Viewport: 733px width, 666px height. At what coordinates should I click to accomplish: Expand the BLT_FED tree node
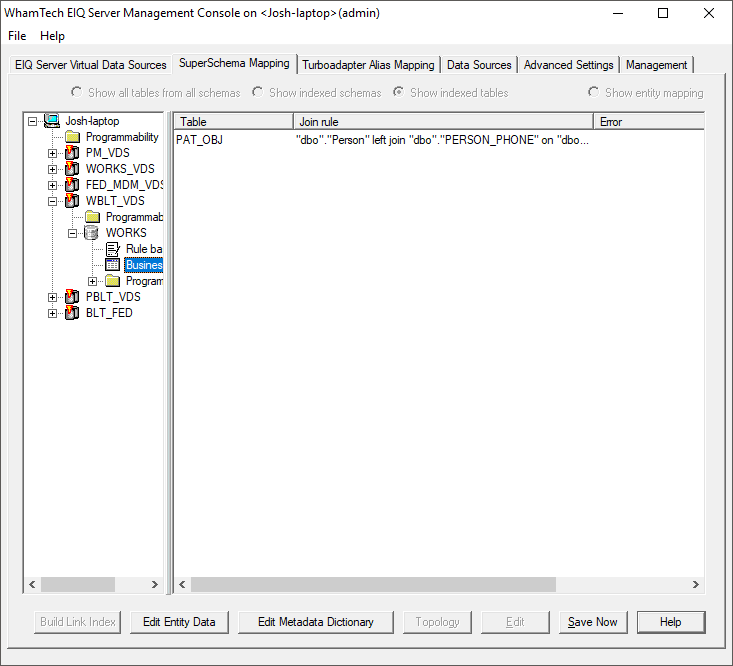(x=52, y=314)
